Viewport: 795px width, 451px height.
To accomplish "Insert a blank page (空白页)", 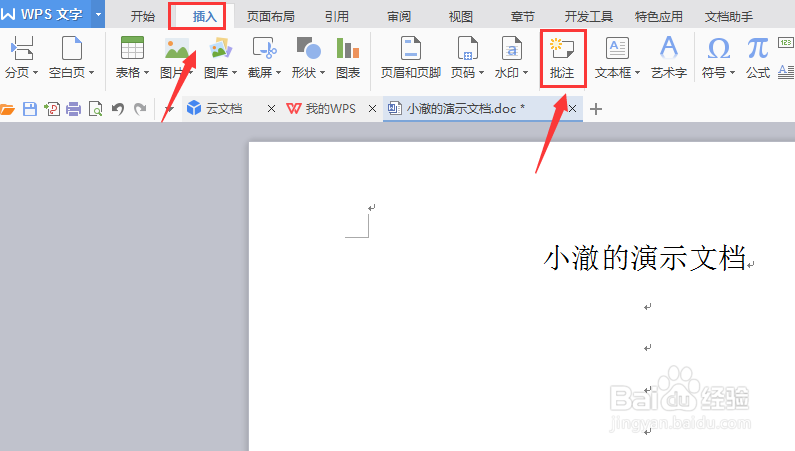I will 71,57.
